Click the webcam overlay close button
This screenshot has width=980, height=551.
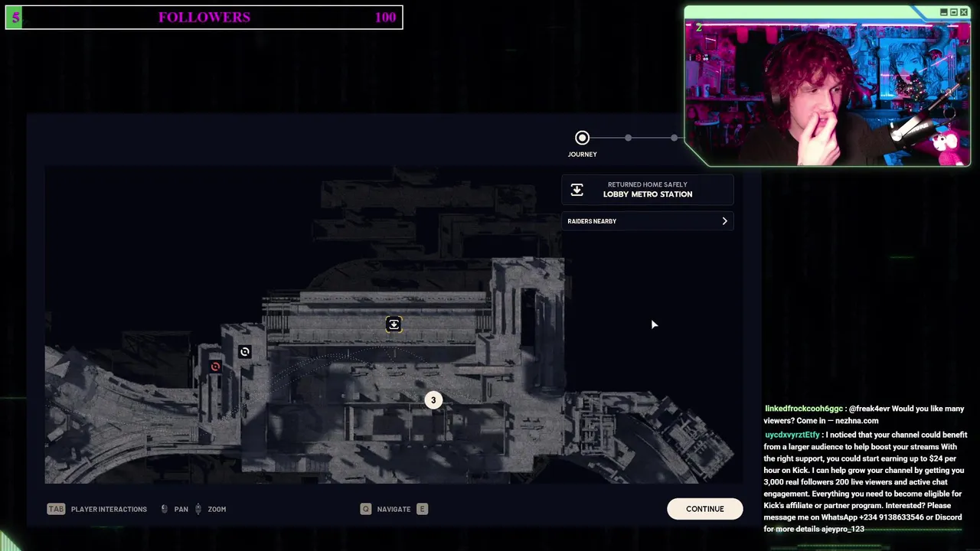964,12
